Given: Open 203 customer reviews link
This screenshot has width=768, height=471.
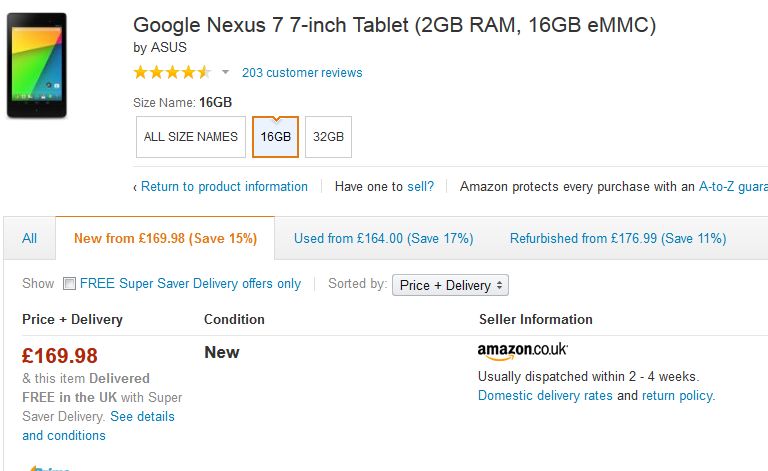Looking at the screenshot, I should pos(302,72).
